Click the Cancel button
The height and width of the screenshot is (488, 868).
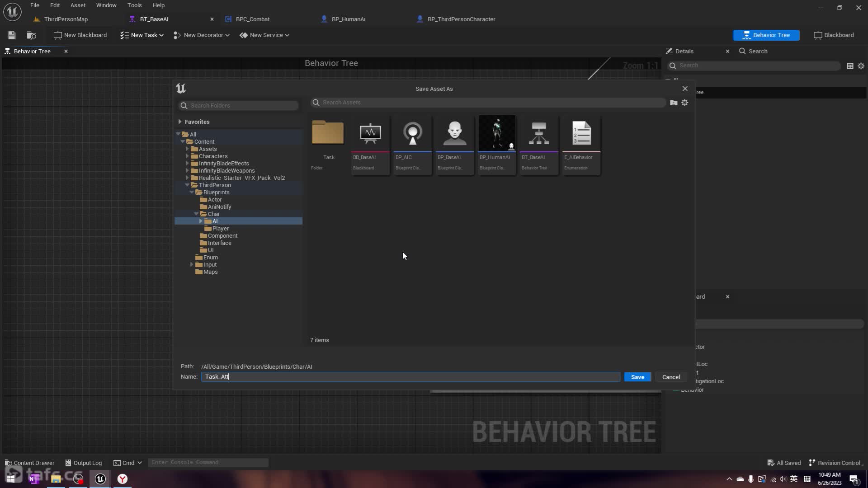671,377
